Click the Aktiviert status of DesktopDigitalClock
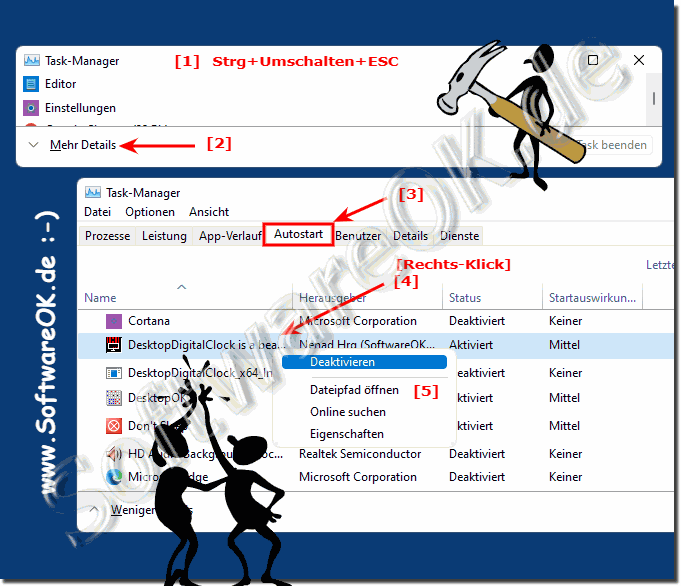681x586 pixels. (x=471, y=345)
